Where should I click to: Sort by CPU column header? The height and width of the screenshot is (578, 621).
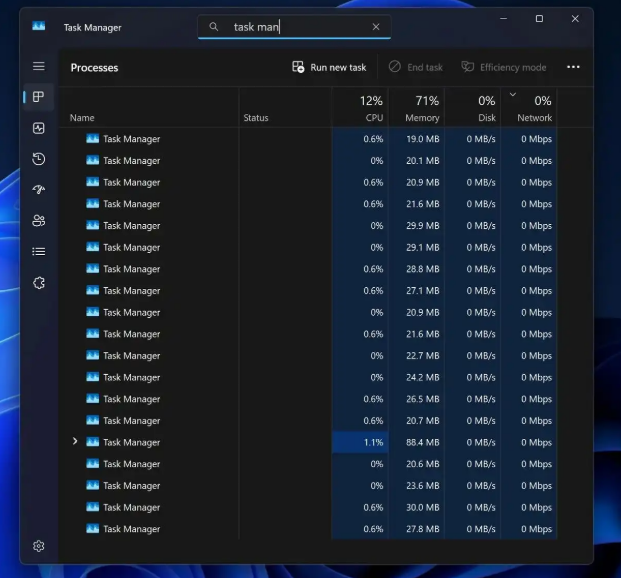coord(360,108)
